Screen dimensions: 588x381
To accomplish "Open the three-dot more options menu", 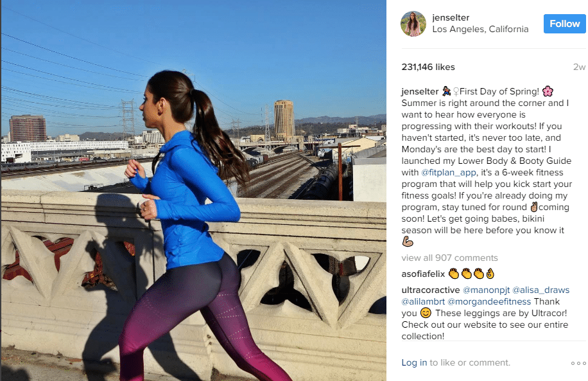I will click(x=578, y=363).
